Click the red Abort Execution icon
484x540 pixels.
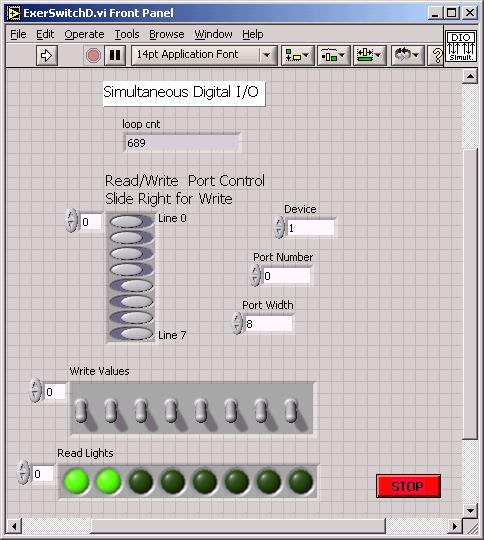point(93,55)
